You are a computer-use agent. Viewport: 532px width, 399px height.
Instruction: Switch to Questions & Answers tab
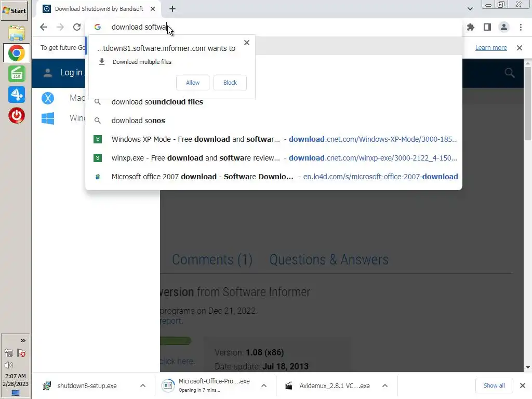[329, 260]
